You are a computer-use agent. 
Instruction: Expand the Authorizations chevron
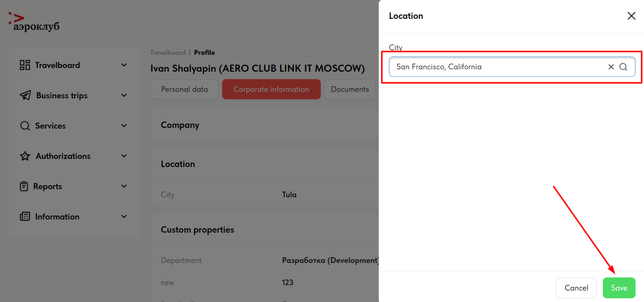click(x=124, y=156)
